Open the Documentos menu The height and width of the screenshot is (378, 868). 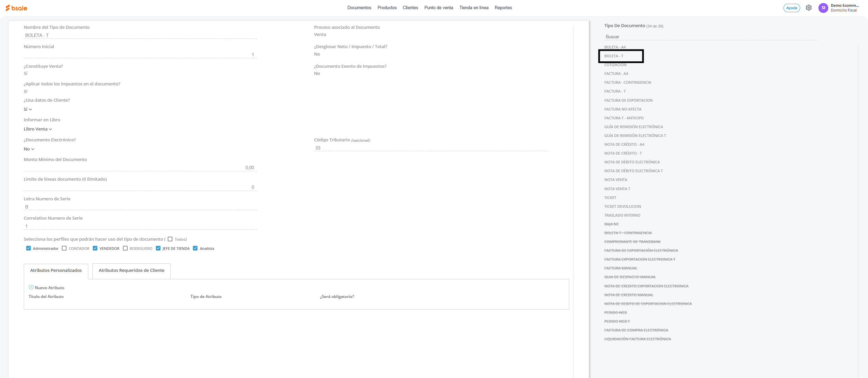[359, 7]
